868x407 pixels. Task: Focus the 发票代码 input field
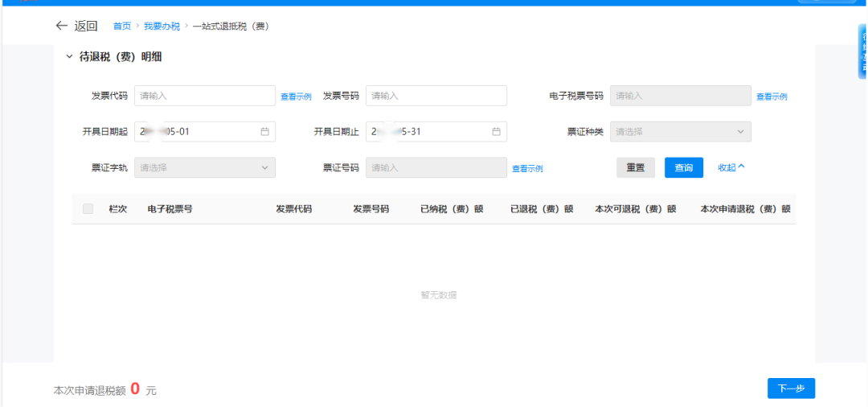[x=205, y=96]
